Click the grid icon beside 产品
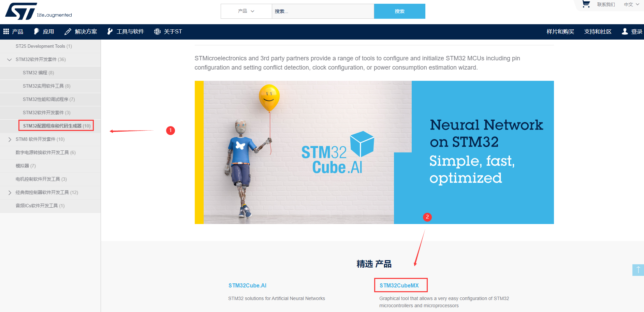Image resolution: width=644 pixels, height=312 pixels. pos(6,31)
